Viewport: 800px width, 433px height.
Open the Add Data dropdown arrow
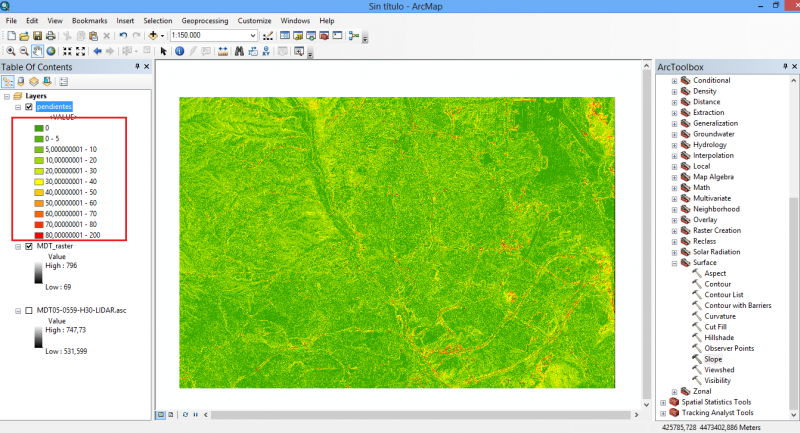pyautogui.click(x=162, y=36)
